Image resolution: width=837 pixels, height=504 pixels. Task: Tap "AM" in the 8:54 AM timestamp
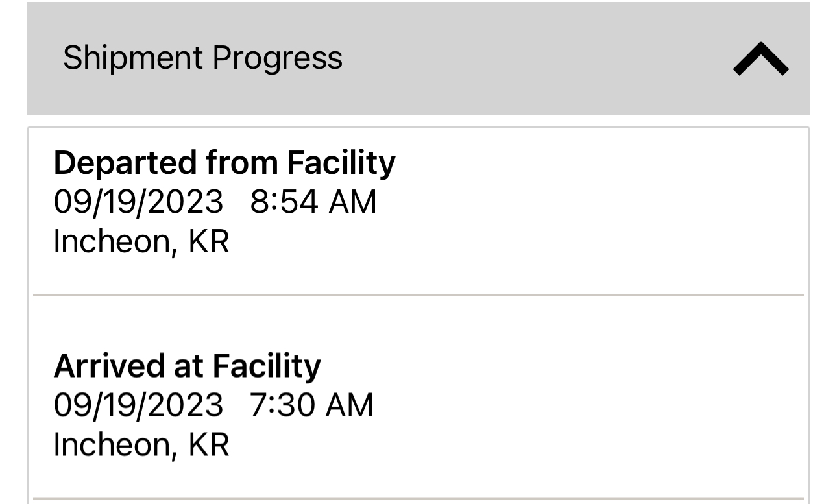click(x=352, y=201)
